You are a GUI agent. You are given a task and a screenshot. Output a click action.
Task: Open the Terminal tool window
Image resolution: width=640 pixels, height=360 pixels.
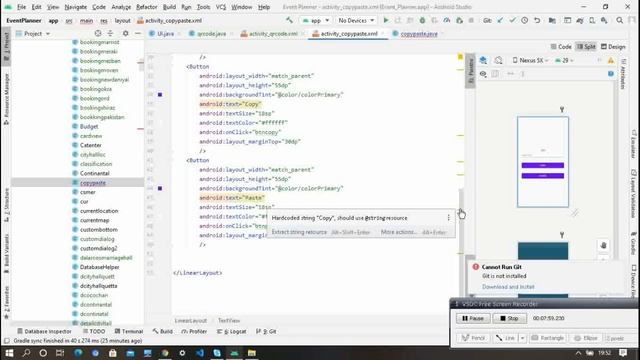(x=129, y=331)
